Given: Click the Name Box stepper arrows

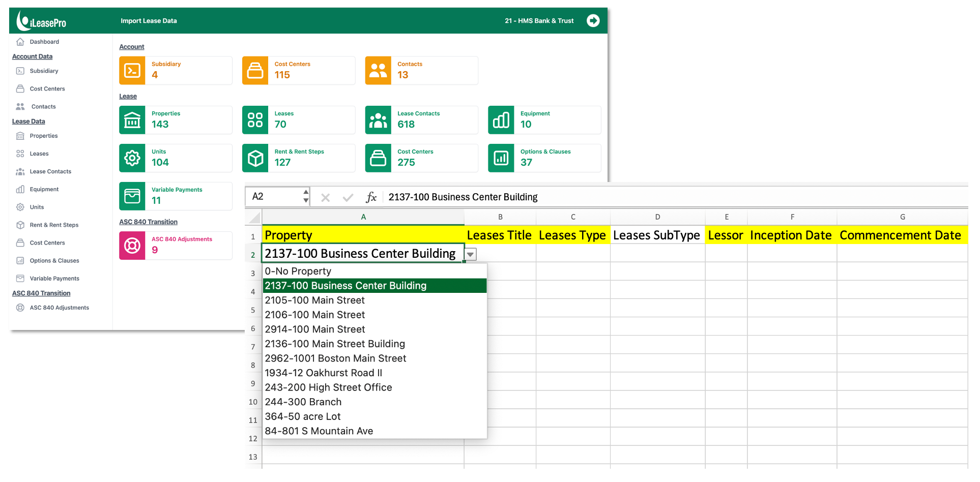Looking at the screenshot, I should pyautogui.click(x=305, y=196).
